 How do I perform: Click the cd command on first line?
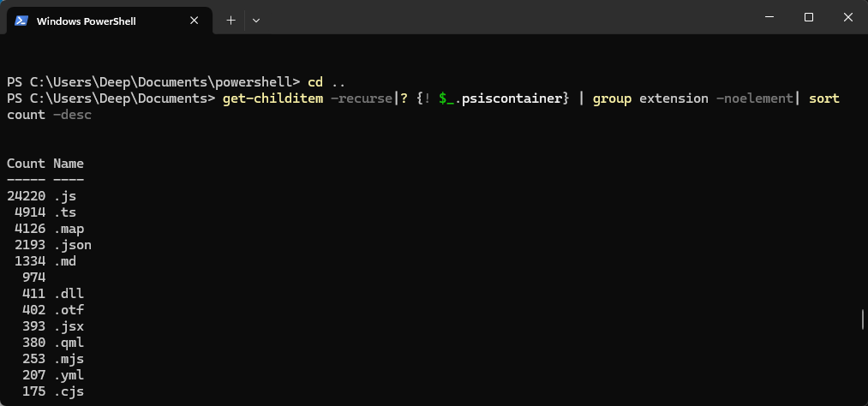coord(315,82)
